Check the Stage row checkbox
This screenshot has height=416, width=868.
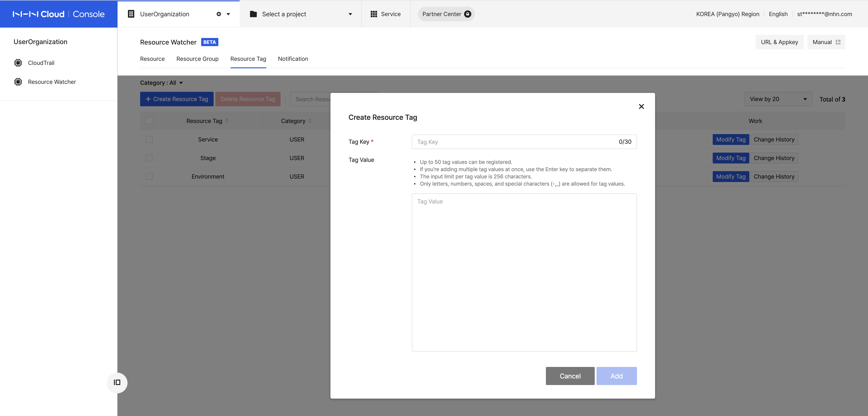pos(149,158)
